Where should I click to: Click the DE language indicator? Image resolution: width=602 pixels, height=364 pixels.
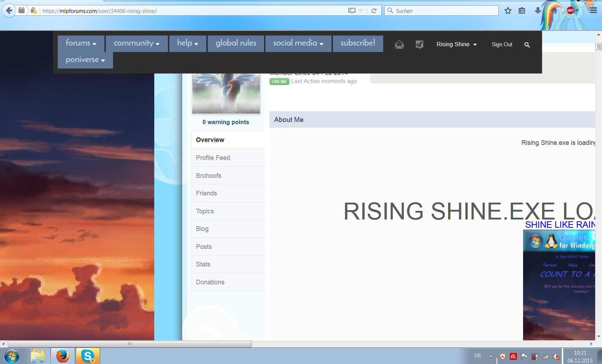point(478,356)
